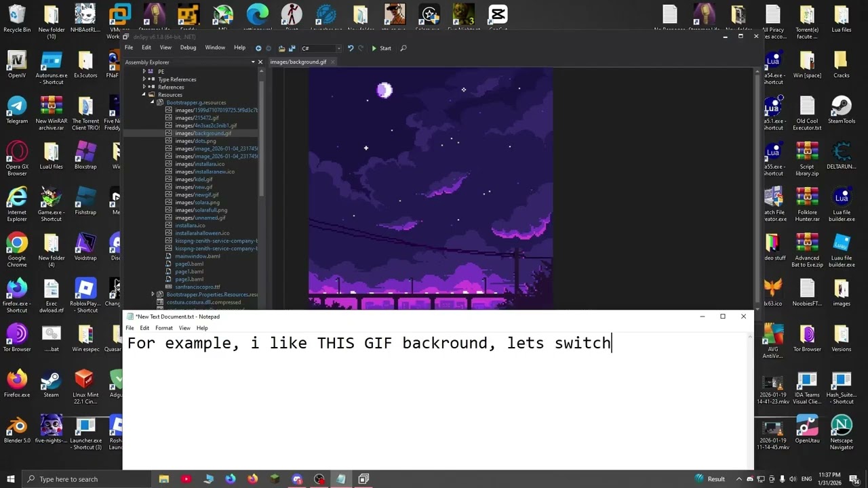Open the Window menu in dnSpy
Image resolution: width=868 pixels, height=488 pixels.
pyautogui.click(x=215, y=47)
